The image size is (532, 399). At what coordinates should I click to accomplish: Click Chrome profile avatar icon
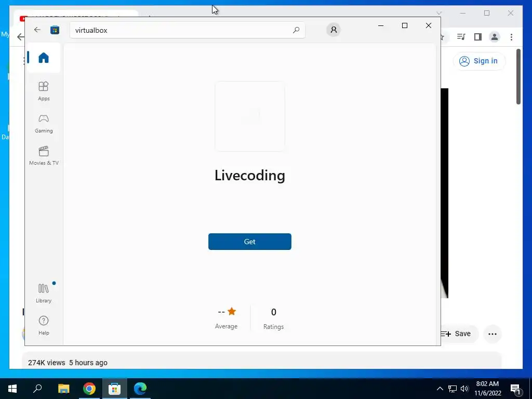495,37
